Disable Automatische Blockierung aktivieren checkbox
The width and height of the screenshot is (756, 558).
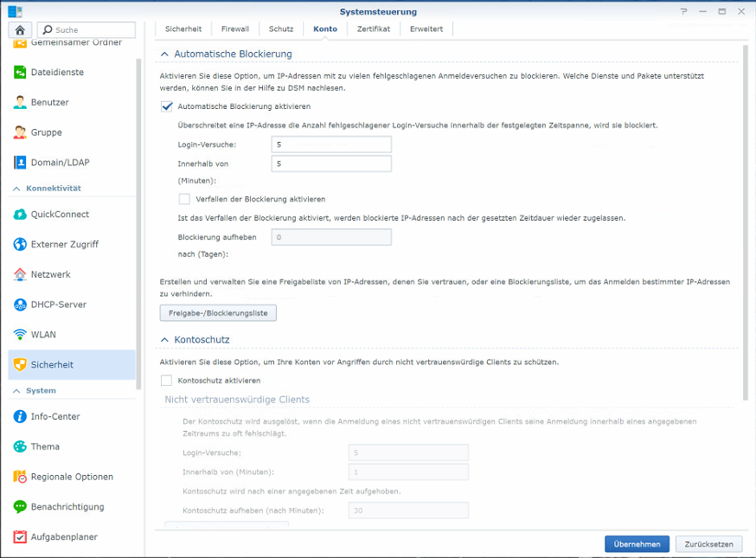pyautogui.click(x=167, y=106)
